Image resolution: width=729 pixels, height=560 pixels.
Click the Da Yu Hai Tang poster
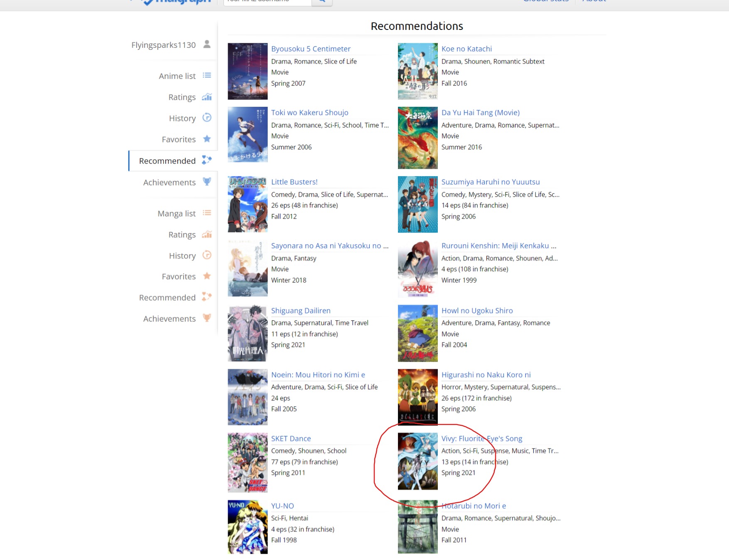pos(418,138)
